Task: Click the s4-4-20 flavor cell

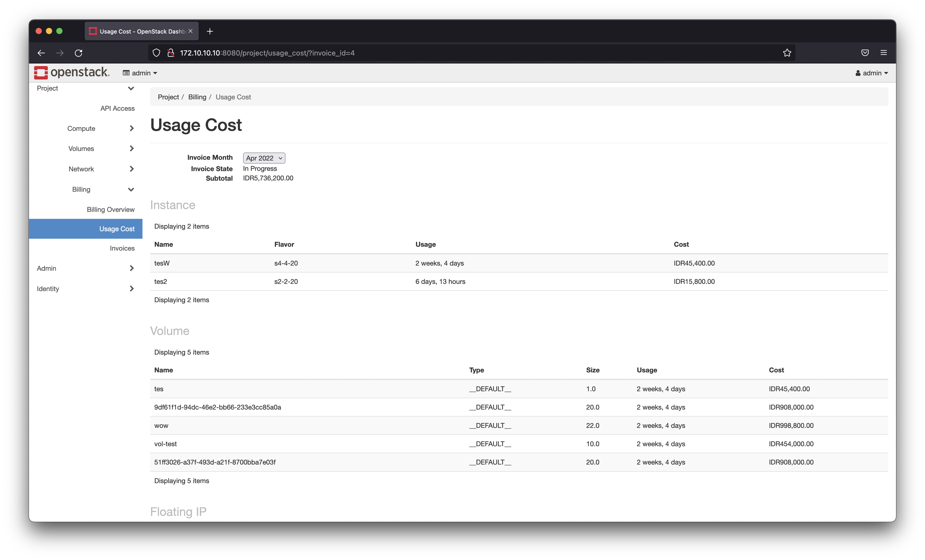Action: (x=286, y=263)
